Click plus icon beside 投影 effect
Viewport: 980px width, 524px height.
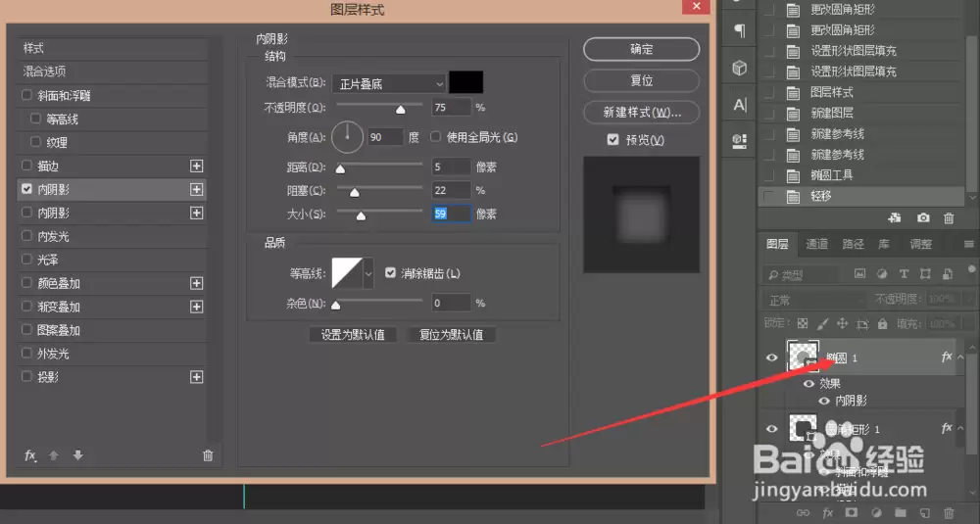[196, 377]
